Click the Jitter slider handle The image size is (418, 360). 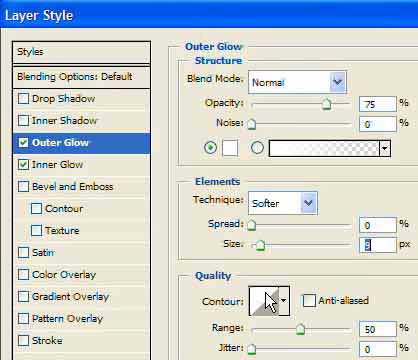click(252, 349)
